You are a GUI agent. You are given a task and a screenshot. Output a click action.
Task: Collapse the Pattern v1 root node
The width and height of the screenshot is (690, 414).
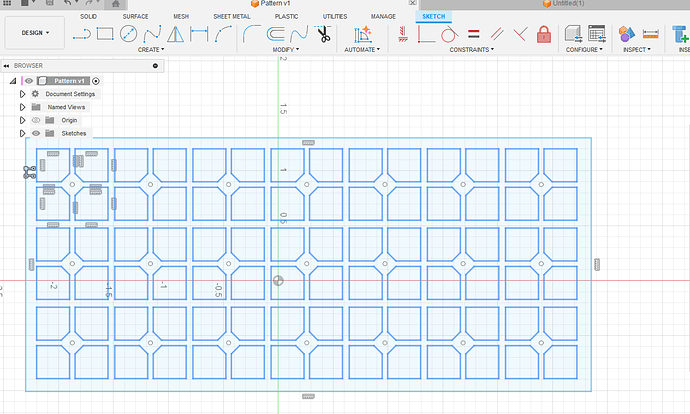[13, 81]
